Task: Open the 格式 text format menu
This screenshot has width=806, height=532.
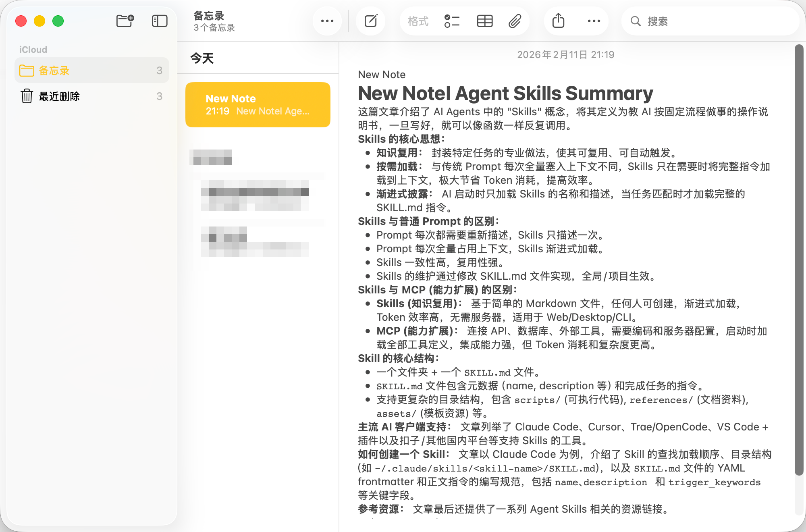Action: tap(418, 21)
